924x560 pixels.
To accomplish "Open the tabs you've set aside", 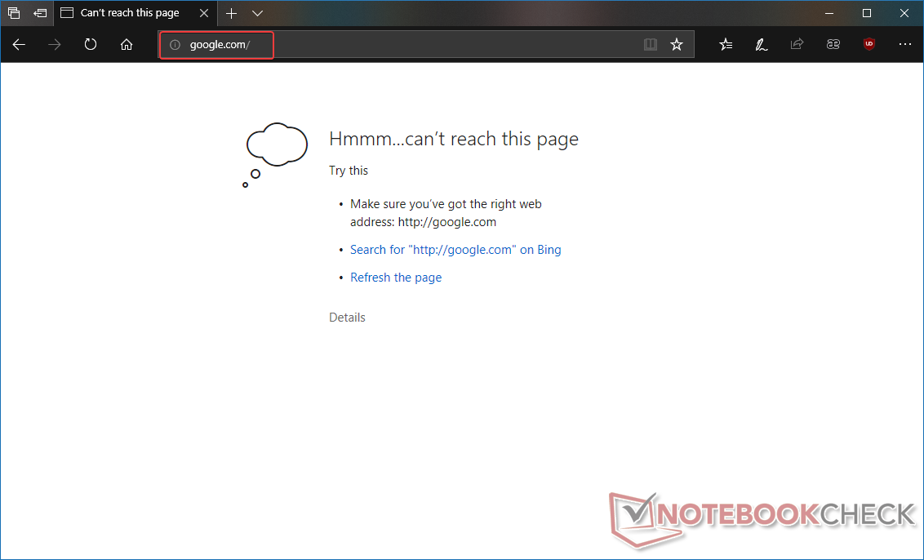I will point(14,13).
